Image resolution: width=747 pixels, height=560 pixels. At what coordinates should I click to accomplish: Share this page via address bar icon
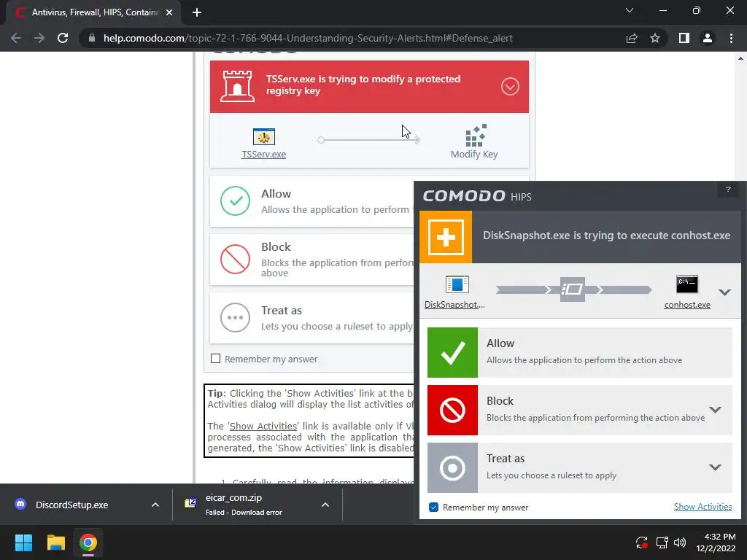click(x=632, y=38)
